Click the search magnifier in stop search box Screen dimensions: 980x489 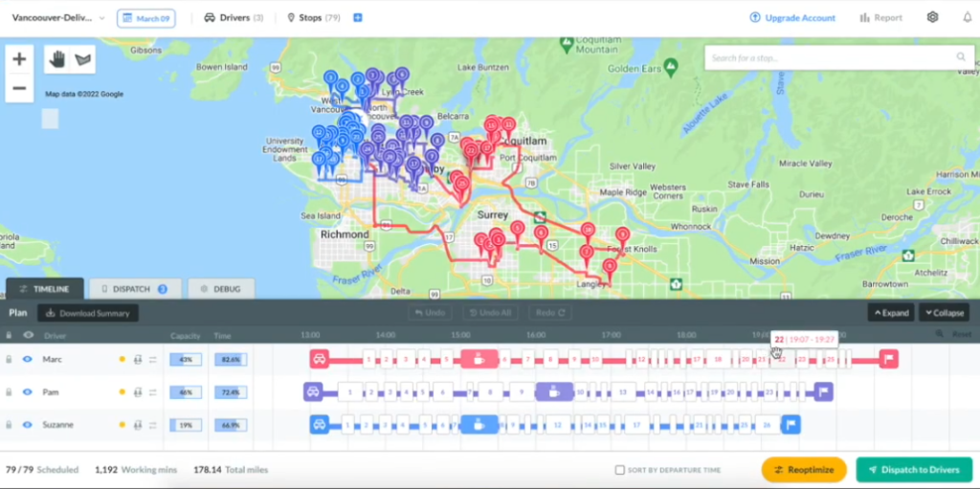[961, 57]
